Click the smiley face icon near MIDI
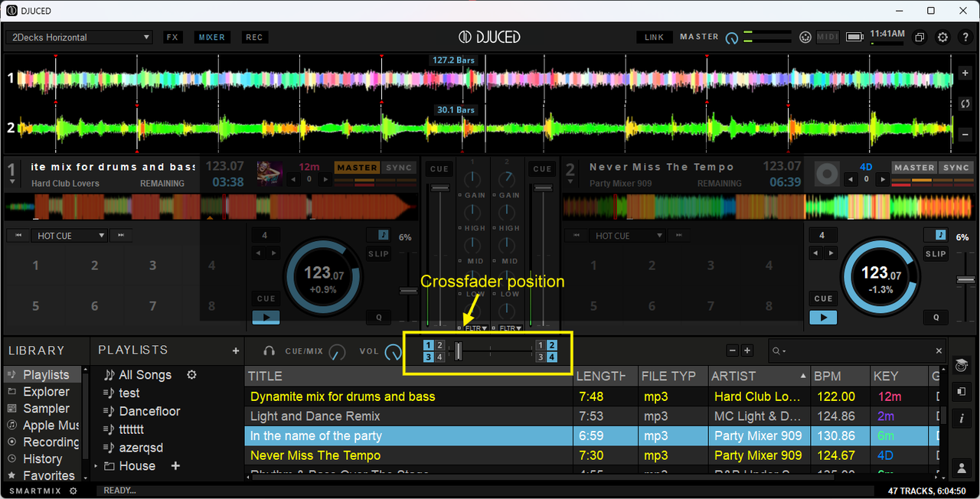This screenshot has height=499, width=980. click(805, 37)
